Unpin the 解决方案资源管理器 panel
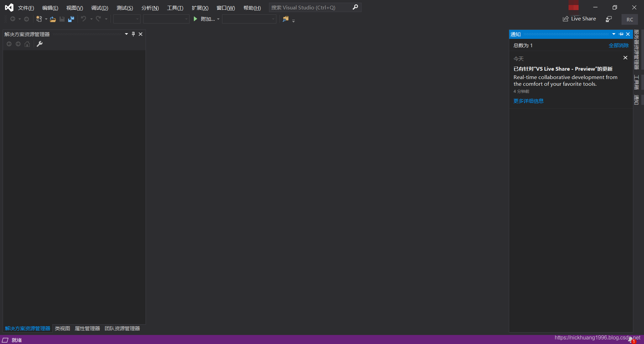644x344 pixels. click(133, 34)
